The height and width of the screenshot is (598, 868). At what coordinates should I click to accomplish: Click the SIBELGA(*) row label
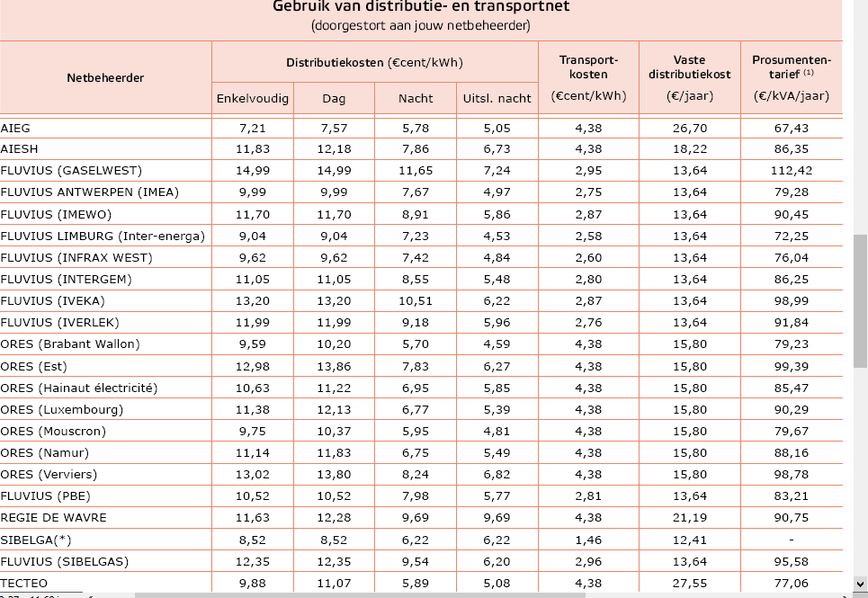[37, 540]
